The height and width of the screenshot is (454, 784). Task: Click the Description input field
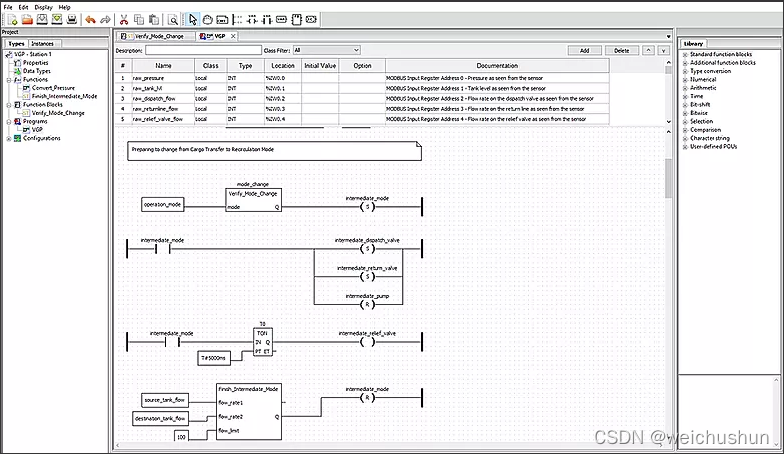[204, 50]
